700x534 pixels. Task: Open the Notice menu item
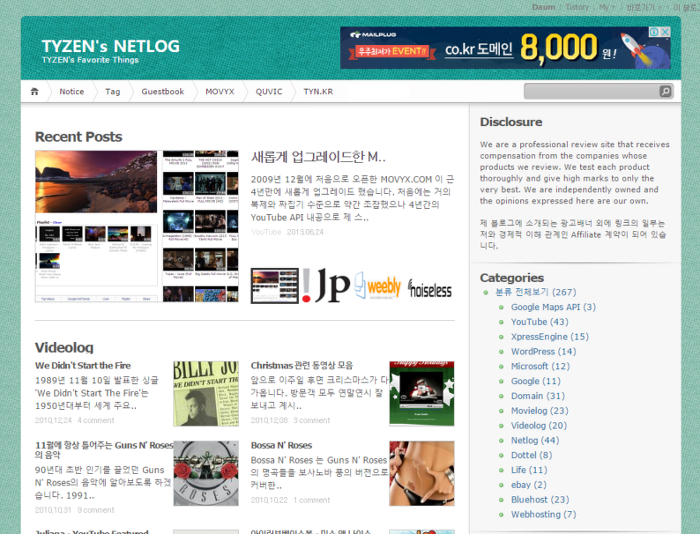[x=71, y=91]
